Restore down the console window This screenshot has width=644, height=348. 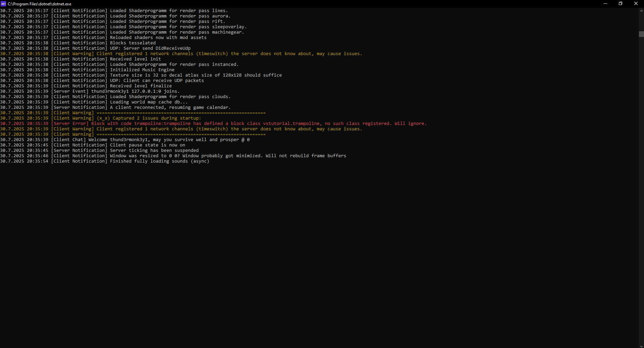coord(621,4)
